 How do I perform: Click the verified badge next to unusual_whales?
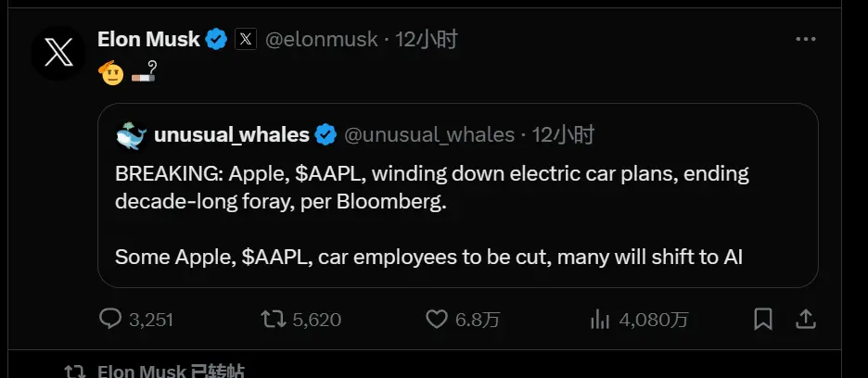(325, 135)
